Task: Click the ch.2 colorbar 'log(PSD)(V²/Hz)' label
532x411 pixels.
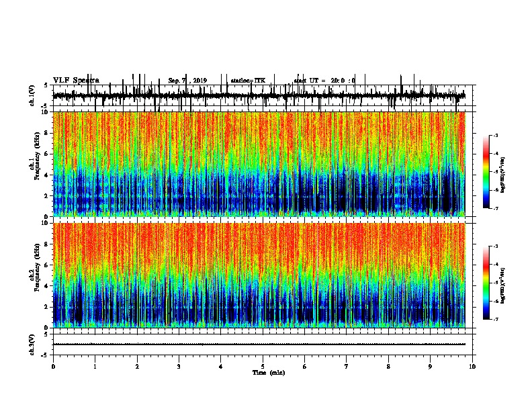Action: tap(502, 286)
